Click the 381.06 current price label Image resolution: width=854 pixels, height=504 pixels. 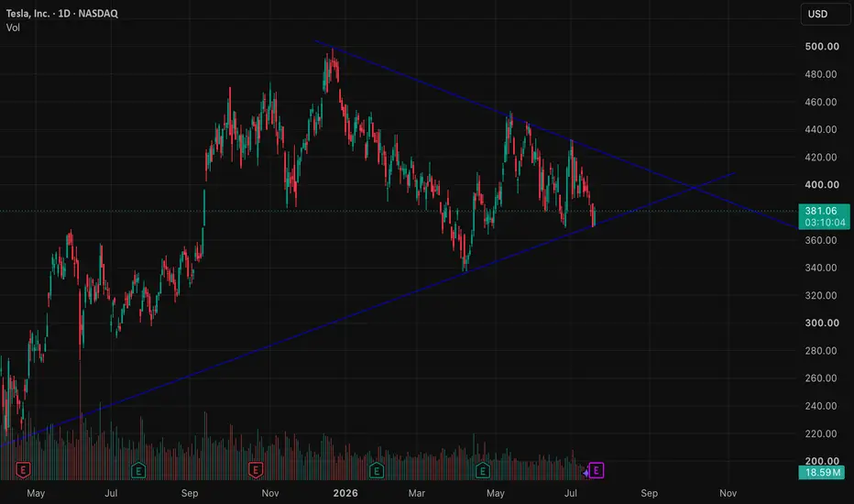pos(821,211)
